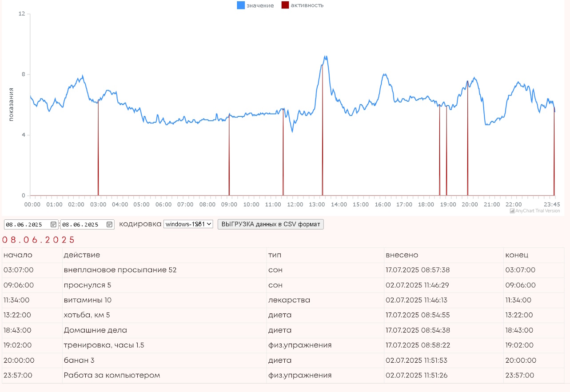Open the calendar picker in end date field
Screen dimensions: 570x392
pos(109,225)
